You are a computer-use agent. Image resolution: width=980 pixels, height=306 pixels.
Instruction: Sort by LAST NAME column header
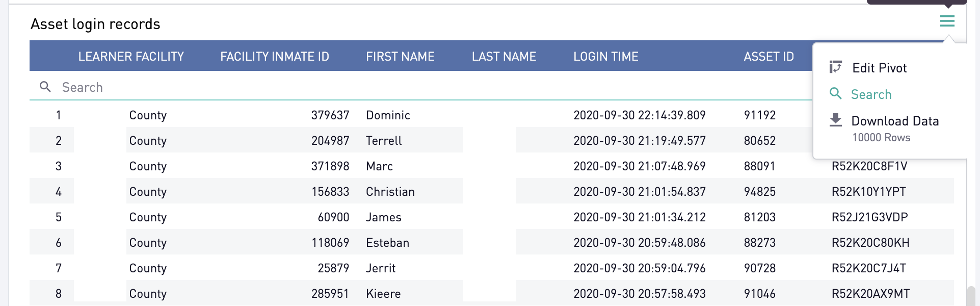(504, 56)
